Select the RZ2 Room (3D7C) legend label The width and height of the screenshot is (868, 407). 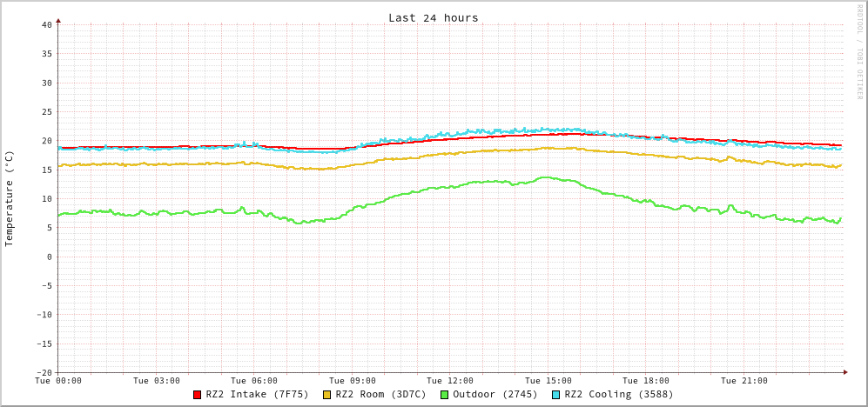(380, 394)
